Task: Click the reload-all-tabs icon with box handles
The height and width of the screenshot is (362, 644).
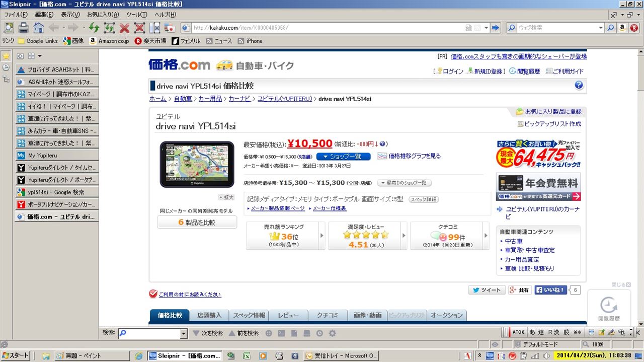Action: (x=109, y=28)
